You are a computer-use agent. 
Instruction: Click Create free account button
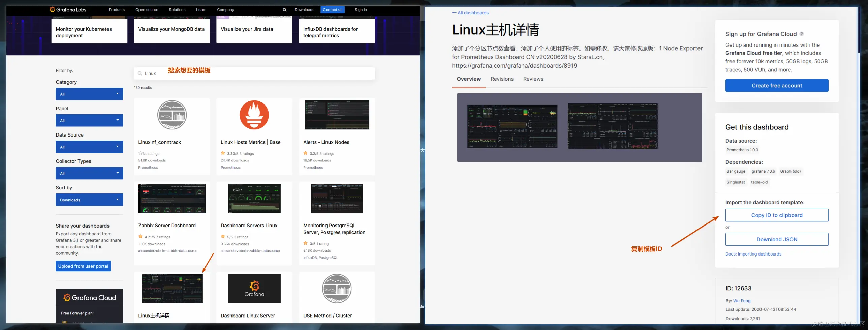777,86
